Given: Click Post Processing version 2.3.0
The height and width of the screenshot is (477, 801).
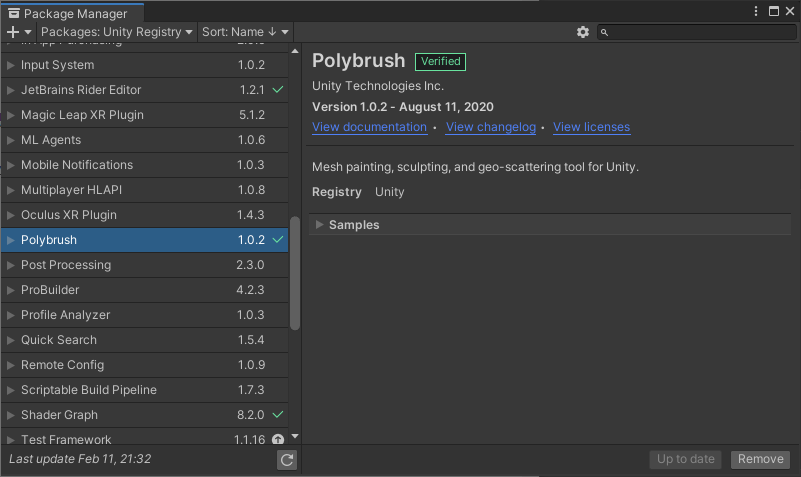Looking at the screenshot, I should [x=250, y=265].
